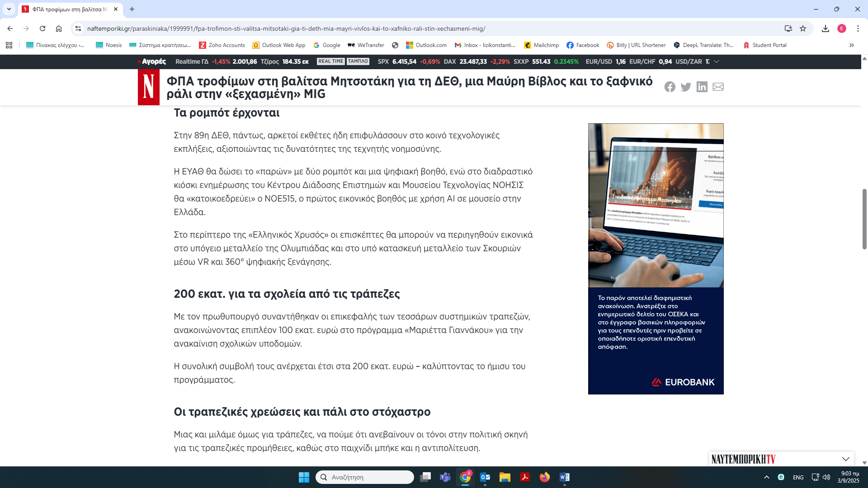Viewport: 868px width, 488px height.
Task: Switch ticker to ΤΑΜΠΛΟ view
Action: pos(358,61)
